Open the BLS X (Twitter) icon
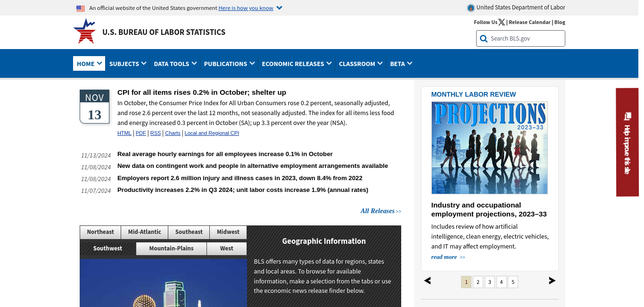 (x=502, y=22)
